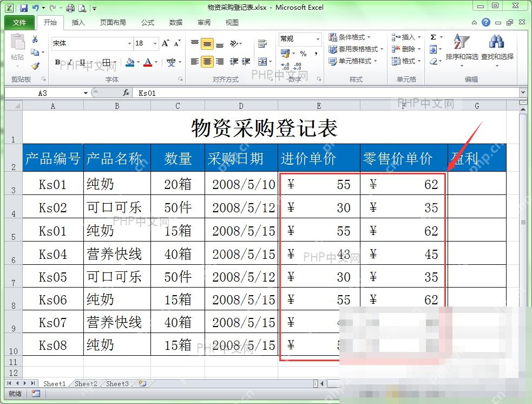Screen dimensions: 532x404
Task: Apply percent style
Action: tap(303, 53)
